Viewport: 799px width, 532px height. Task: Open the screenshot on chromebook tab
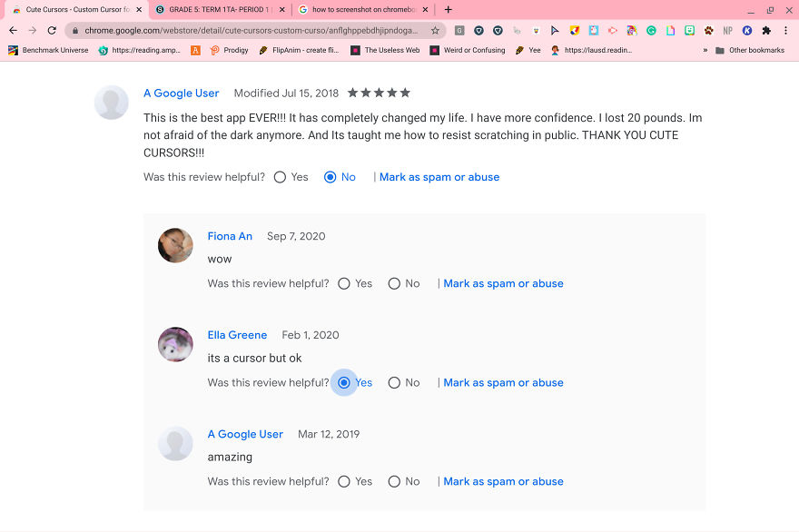coord(360,9)
